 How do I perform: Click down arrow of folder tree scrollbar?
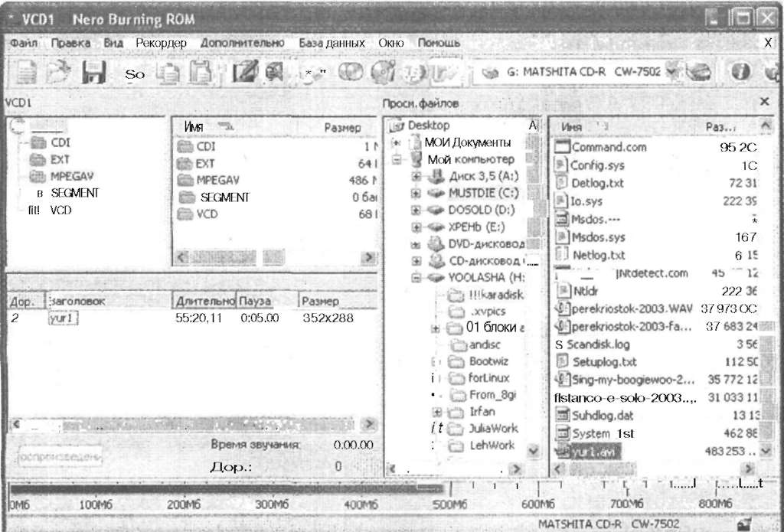pos(534,451)
